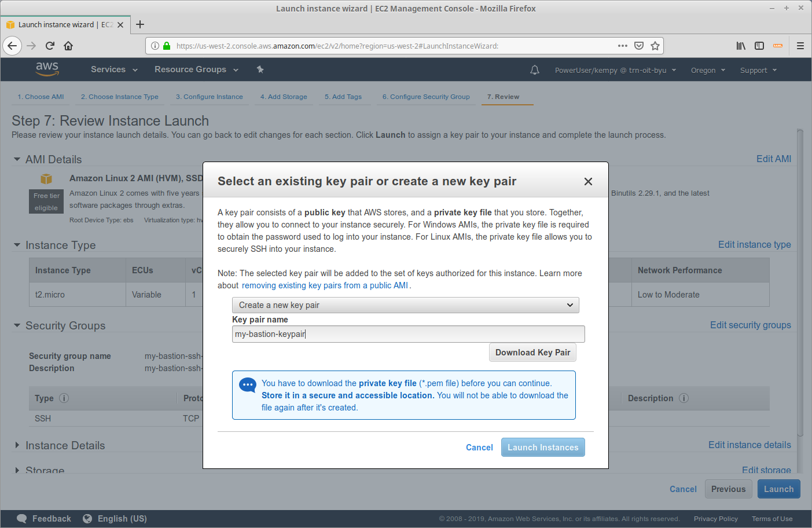Go to step 1. Choose AMI tab

coord(41,97)
